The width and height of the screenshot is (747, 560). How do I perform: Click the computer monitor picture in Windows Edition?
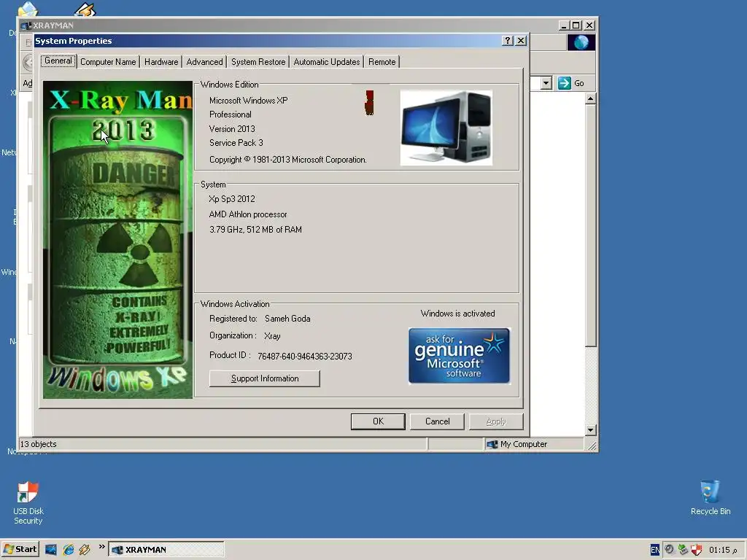click(x=446, y=128)
